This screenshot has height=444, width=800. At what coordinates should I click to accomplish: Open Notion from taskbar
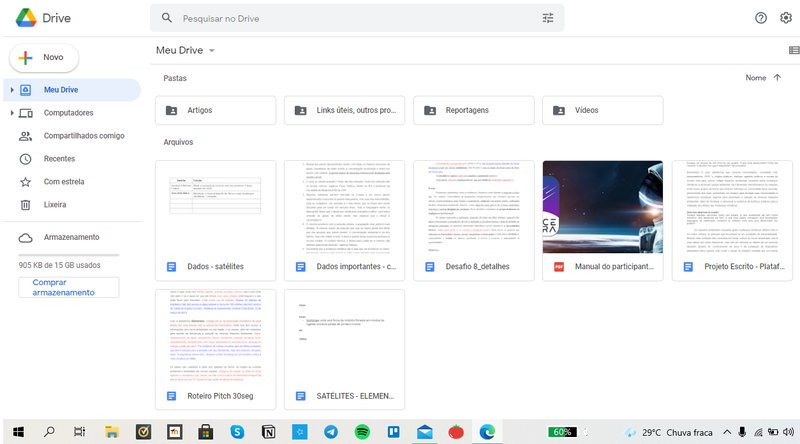[x=268, y=432]
